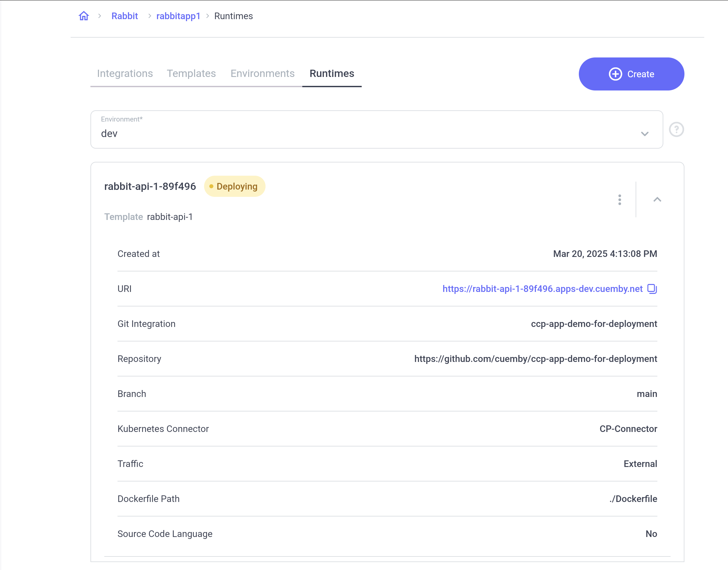
Task: Select the Runtimes tab
Action: [331, 73]
